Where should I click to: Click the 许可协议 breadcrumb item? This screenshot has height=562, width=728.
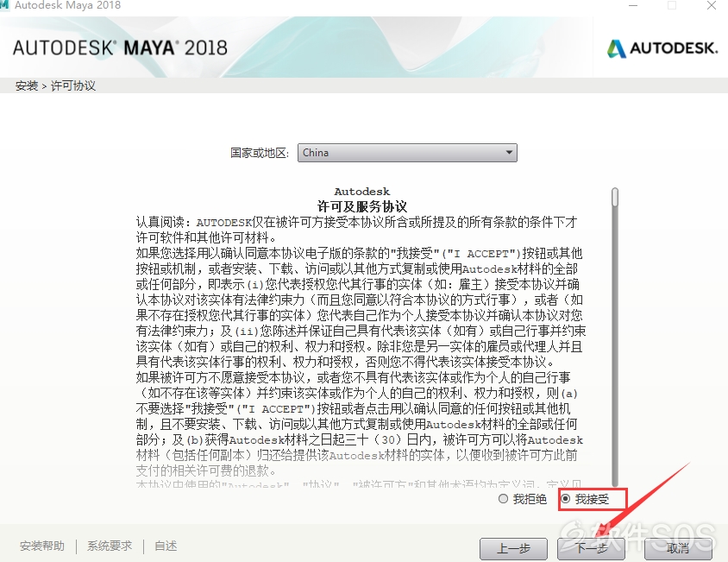pos(73,86)
